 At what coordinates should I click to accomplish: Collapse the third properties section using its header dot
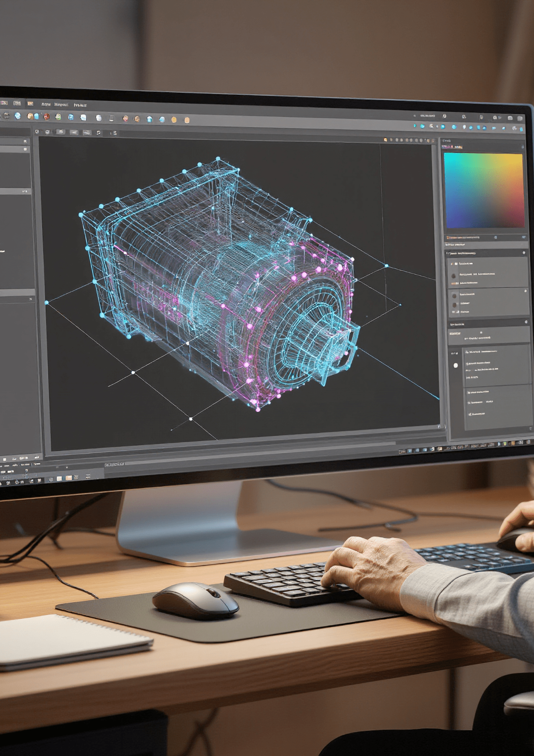point(526,322)
